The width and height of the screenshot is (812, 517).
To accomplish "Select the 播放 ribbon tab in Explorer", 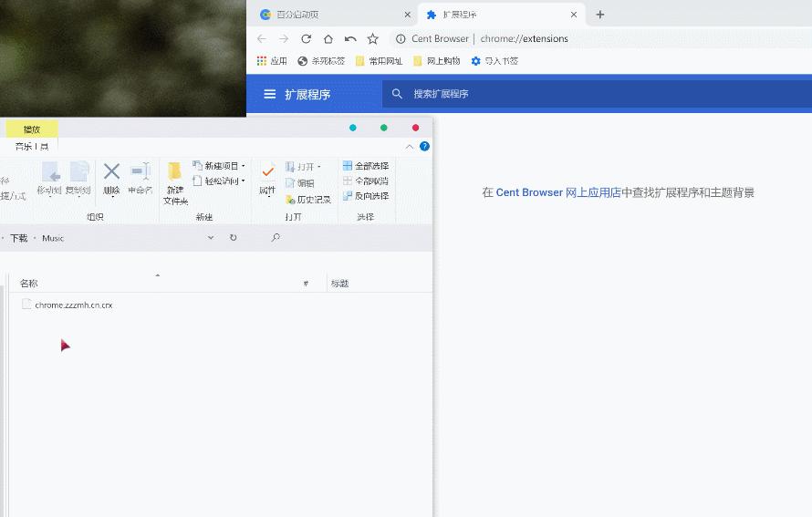I will tap(32, 129).
